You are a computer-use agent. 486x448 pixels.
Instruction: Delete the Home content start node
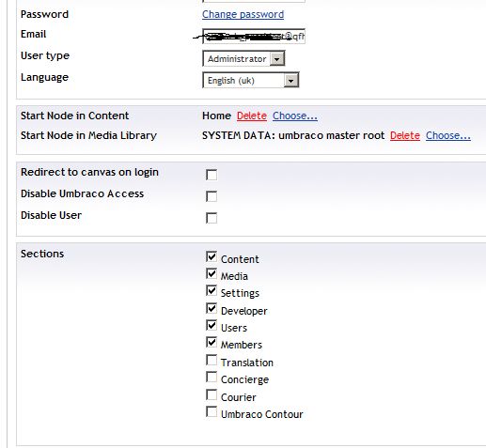tap(252, 116)
